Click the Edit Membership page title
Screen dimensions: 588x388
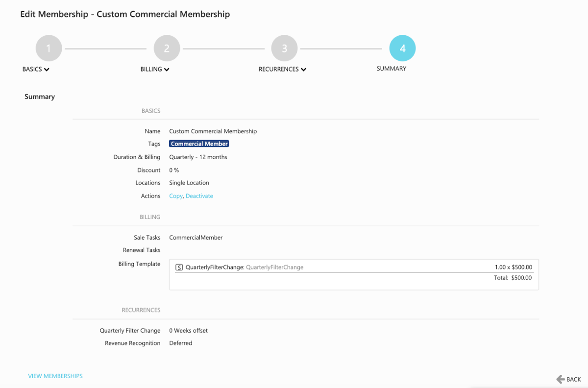click(x=125, y=14)
